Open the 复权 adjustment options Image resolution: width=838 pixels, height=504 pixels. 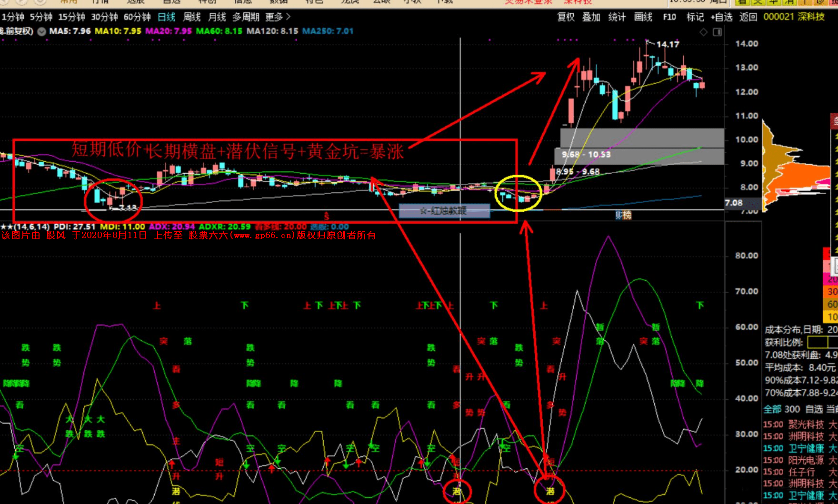(x=566, y=17)
